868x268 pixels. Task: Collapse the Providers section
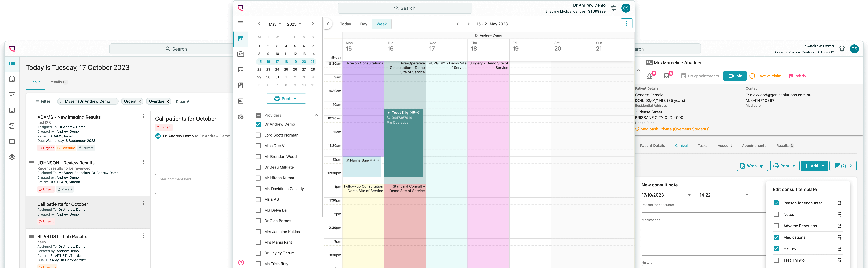click(316, 115)
